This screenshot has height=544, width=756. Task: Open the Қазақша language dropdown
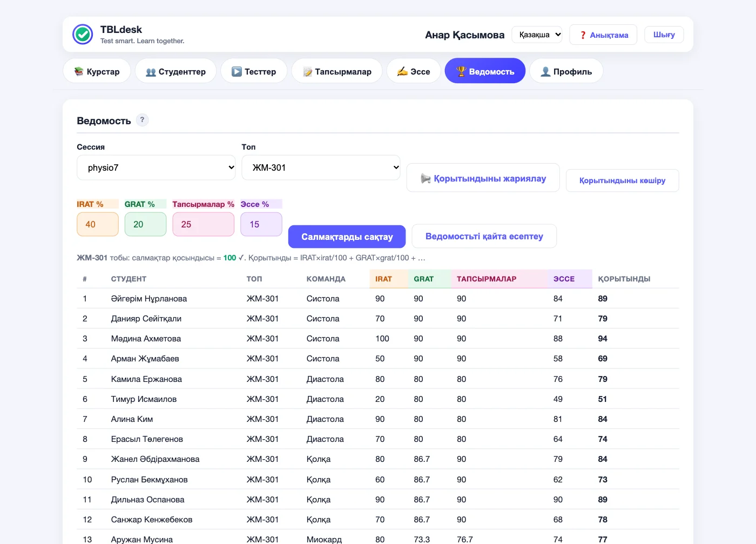click(x=537, y=35)
